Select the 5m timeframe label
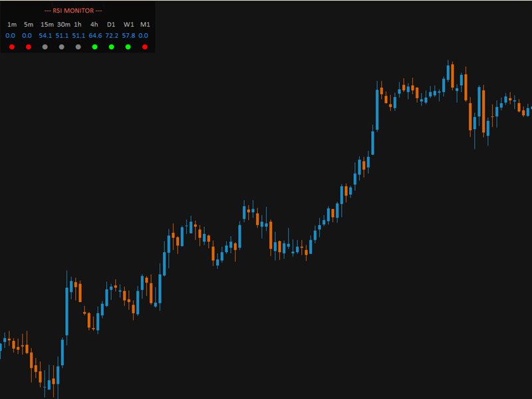 (29, 25)
